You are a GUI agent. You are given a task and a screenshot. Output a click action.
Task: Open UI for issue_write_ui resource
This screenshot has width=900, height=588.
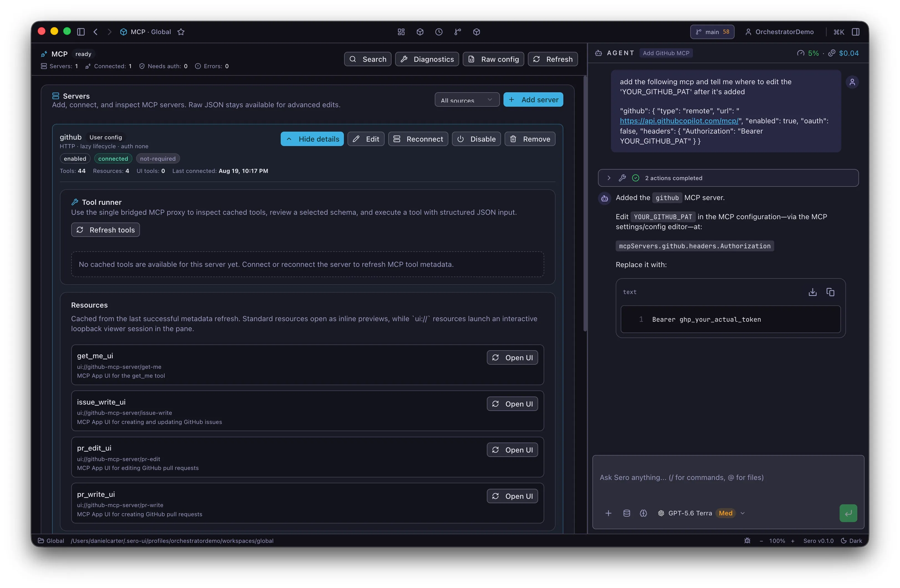[x=512, y=404]
